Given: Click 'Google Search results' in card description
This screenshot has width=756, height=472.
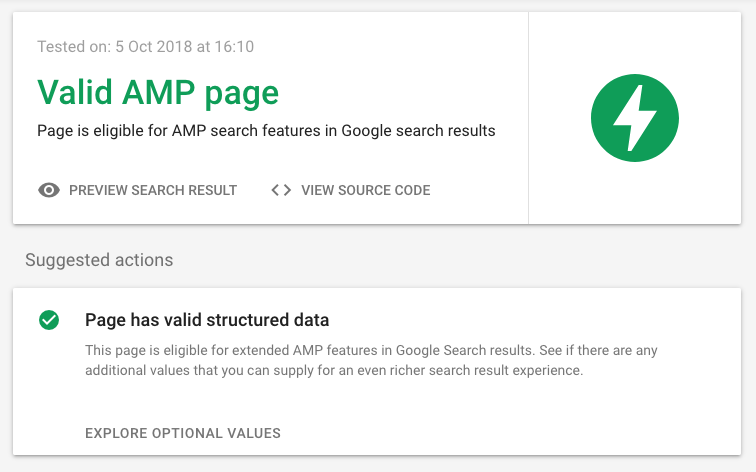Looking at the screenshot, I should point(464,350).
